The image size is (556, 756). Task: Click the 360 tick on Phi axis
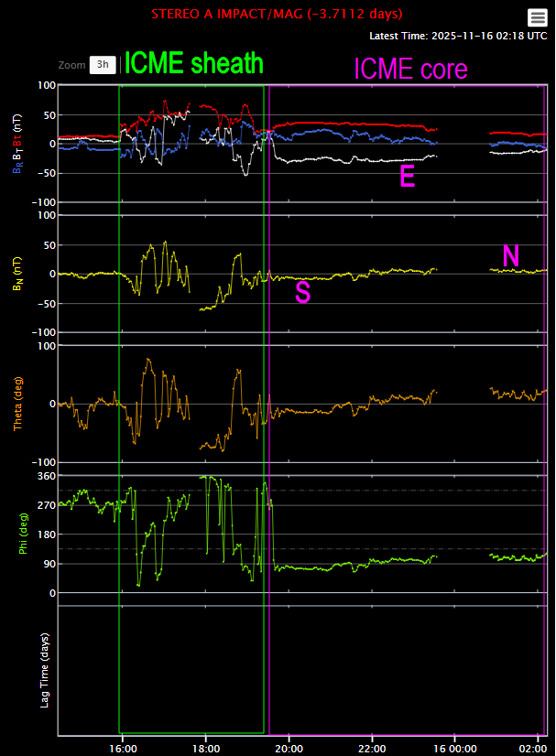(x=47, y=476)
